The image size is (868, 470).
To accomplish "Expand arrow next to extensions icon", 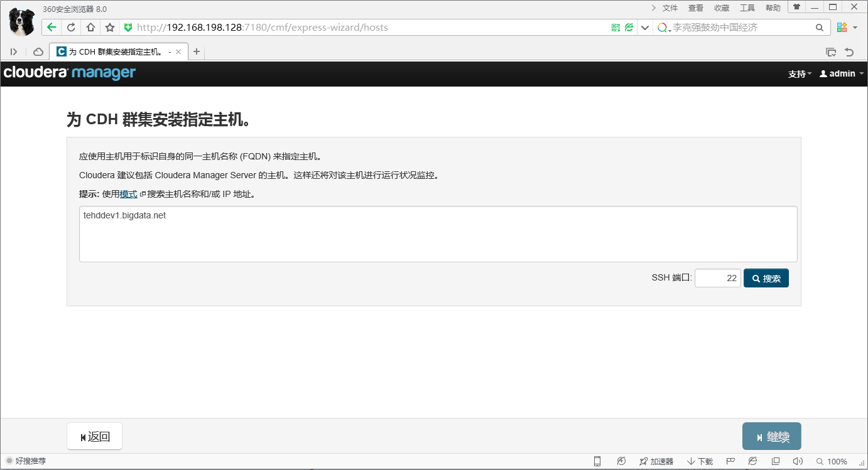I will pyautogui.click(x=856, y=28).
